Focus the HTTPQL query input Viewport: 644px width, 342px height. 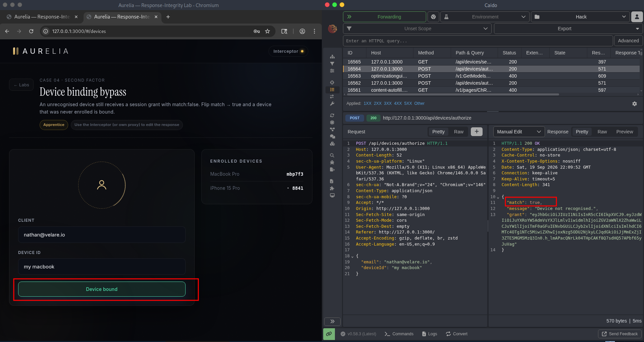[x=478, y=41]
